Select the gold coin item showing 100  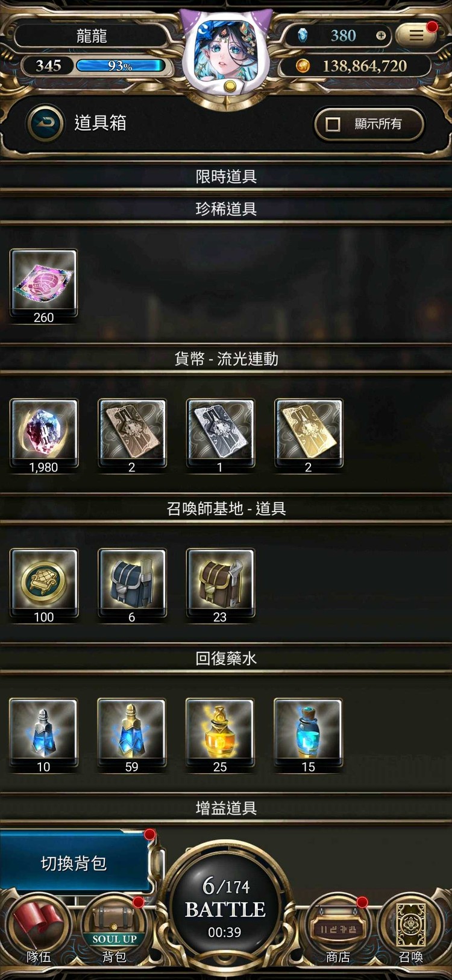[x=43, y=586]
